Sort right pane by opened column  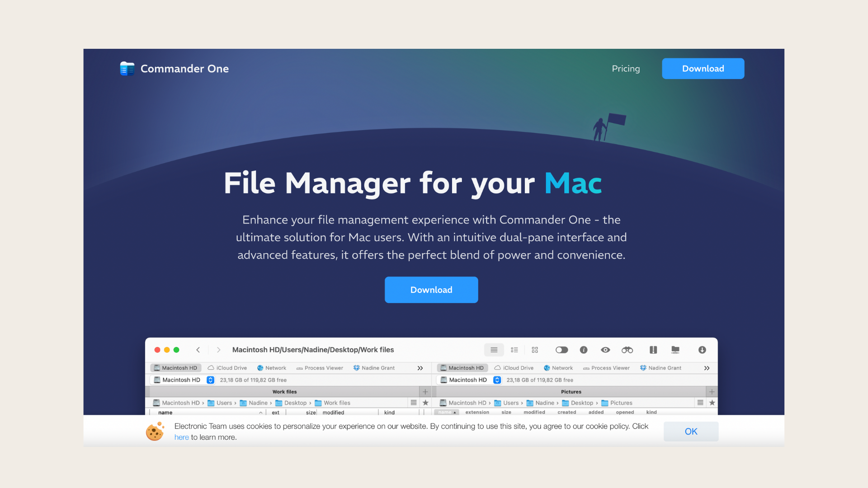(625, 412)
